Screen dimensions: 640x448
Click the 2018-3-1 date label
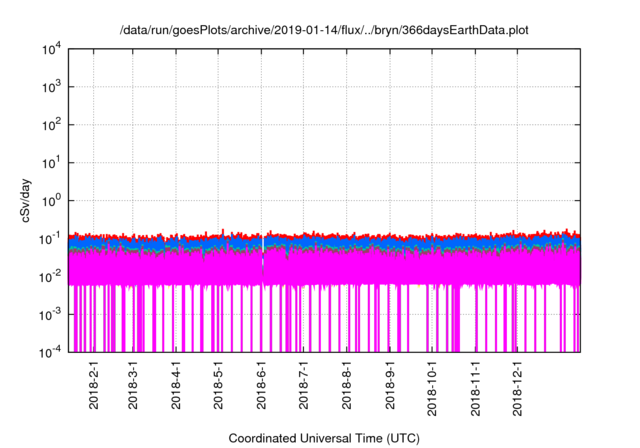pos(133,385)
